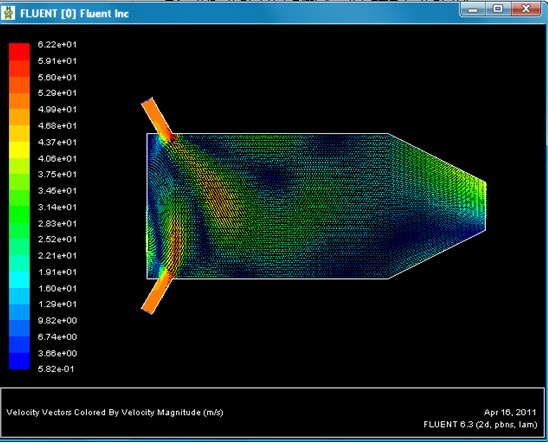Screen dimensions: 548x443
Task: Click the 6.74e+00 legend value
Action: click(x=57, y=337)
